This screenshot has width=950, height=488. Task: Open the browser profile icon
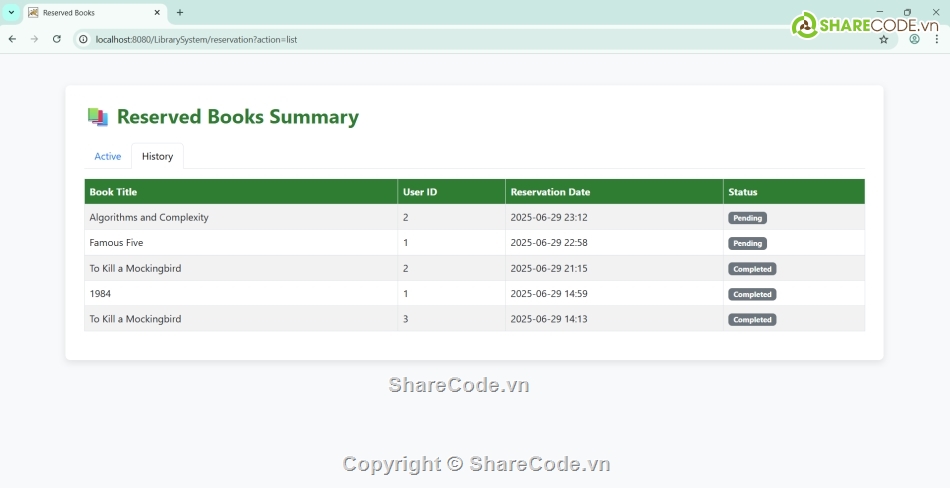point(914,40)
